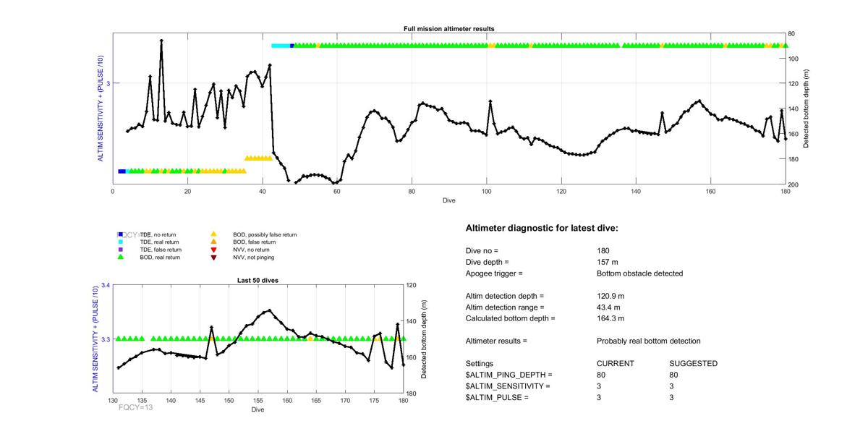868x442 pixels.
Task: Select the legend label 'BOD, possibly false return'
Action: coord(265,234)
